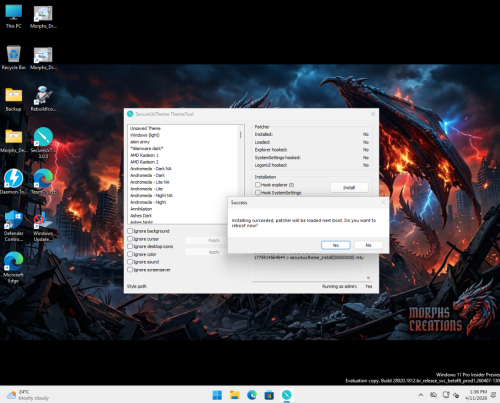Select Andromeda - Dark theme in list

pos(147,175)
